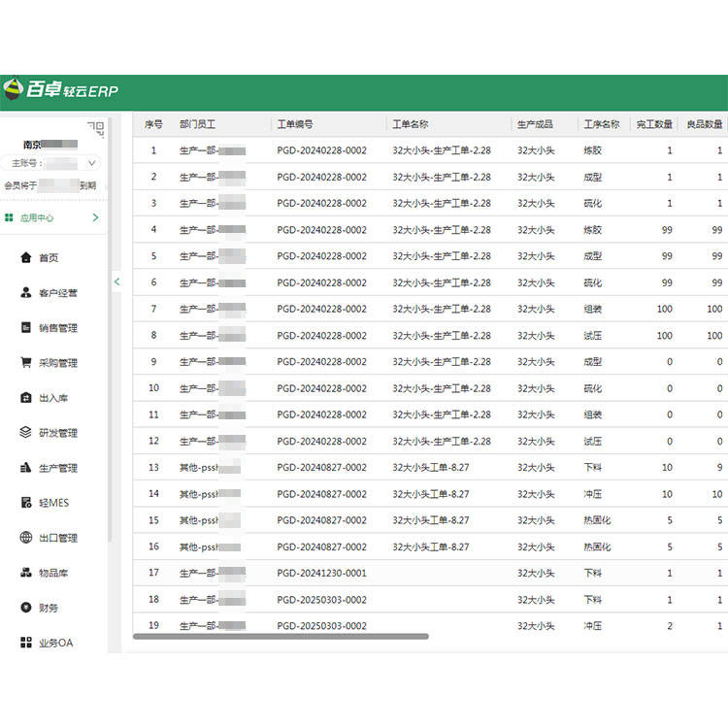Expand the 应用中心 arrow
Viewport: 728px width, 728px height.
[95, 217]
